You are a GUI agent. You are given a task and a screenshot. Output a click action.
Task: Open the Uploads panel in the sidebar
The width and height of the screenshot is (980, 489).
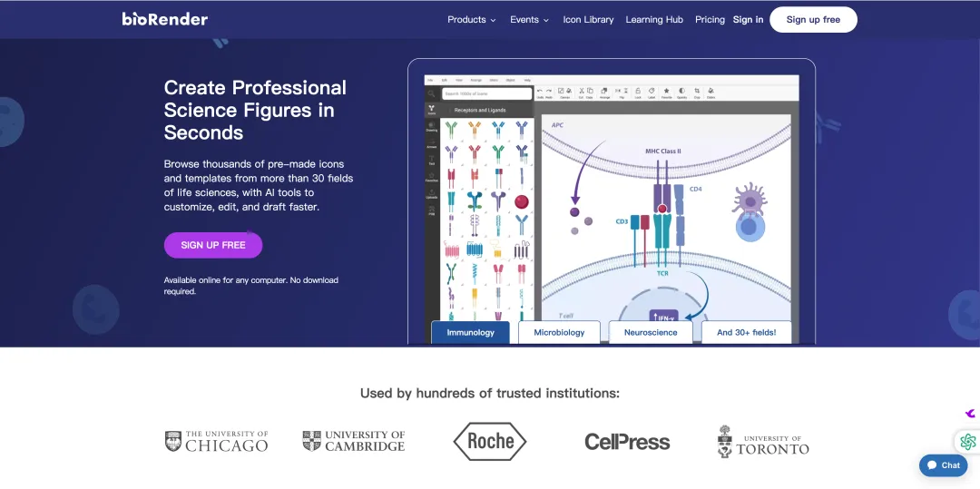(x=432, y=194)
